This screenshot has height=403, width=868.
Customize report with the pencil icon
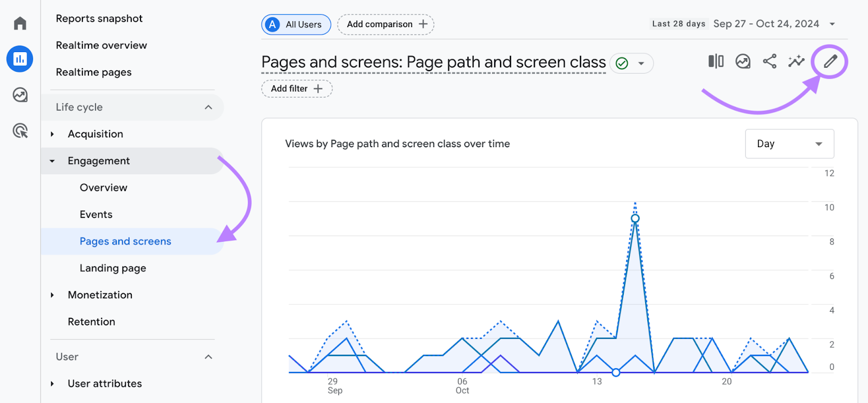pyautogui.click(x=830, y=61)
